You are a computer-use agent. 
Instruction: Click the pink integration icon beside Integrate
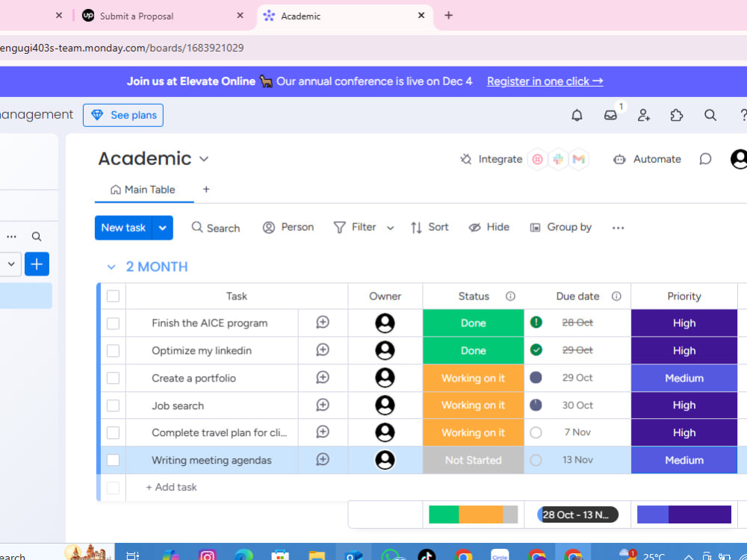coord(537,159)
